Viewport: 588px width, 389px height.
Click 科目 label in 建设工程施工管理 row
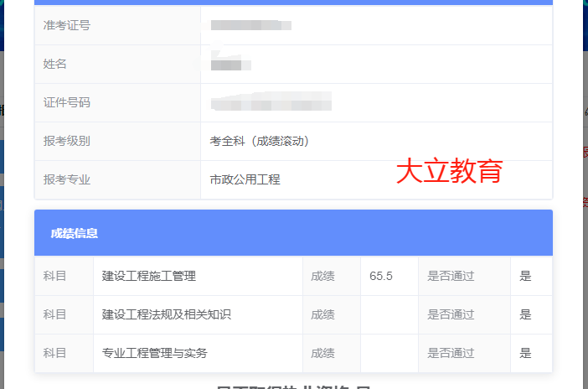(54, 276)
